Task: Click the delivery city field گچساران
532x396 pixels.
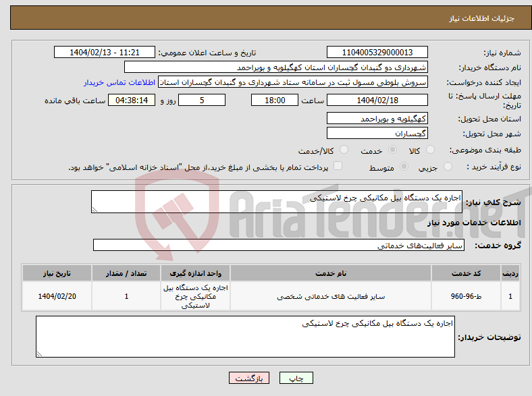Action: coord(377,134)
